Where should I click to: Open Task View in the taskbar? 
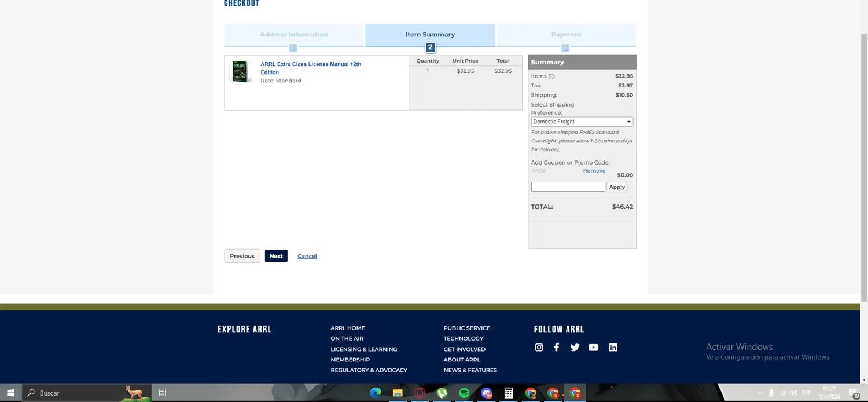pos(163,393)
